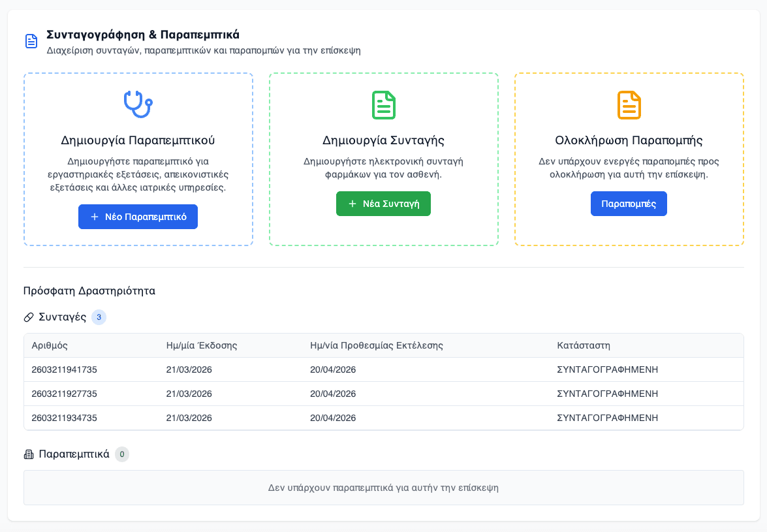This screenshot has width=767, height=532.
Task: Click the green document icon for prescriptions
Action: pyautogui.click(x=384, y=105)
